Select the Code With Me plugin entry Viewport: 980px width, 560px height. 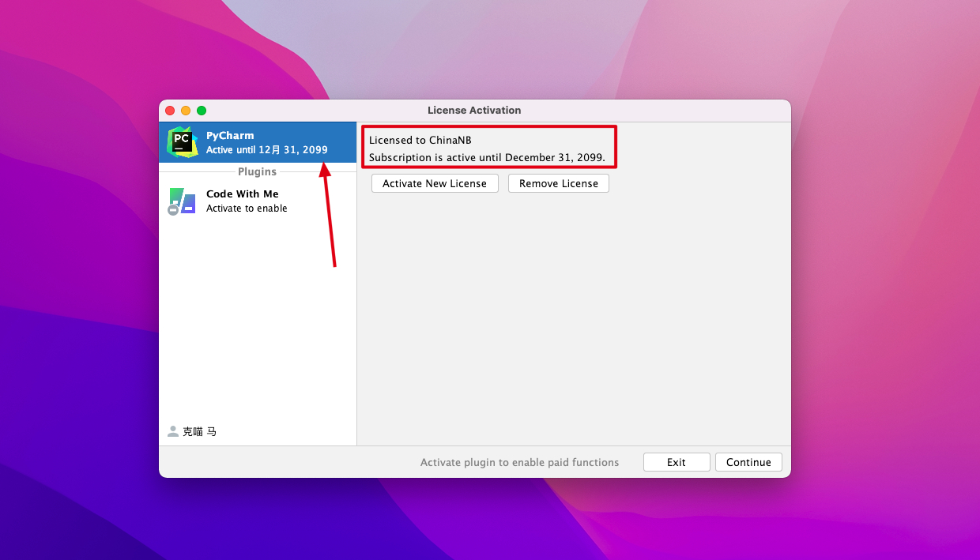click(x=258, y=201)
